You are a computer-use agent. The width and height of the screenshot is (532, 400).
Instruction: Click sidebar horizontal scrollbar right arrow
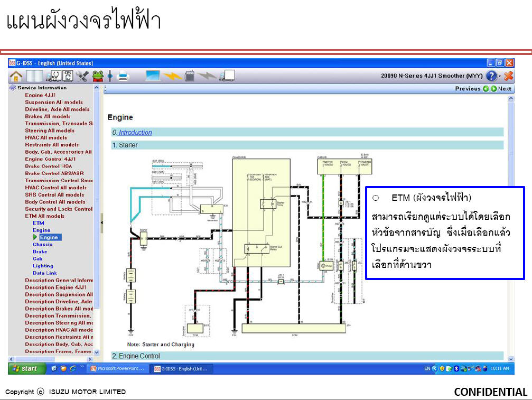(90, 359)
